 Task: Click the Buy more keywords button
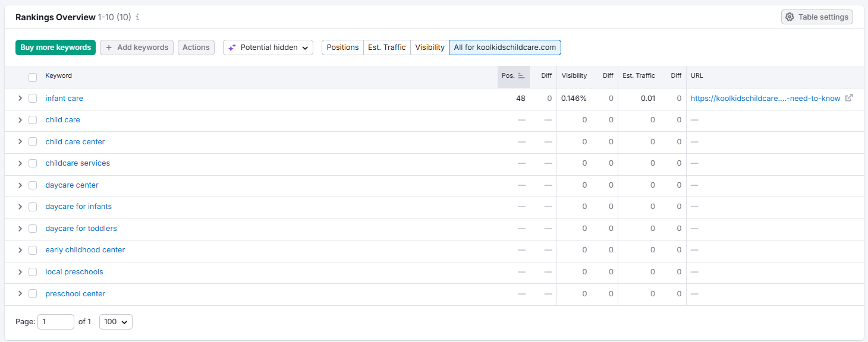(x=56, y=47)
